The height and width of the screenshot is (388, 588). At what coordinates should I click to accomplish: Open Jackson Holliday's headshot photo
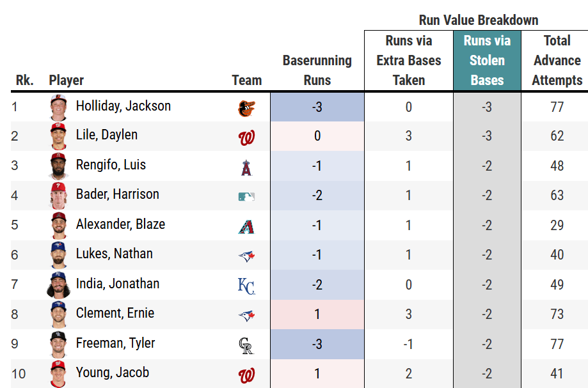click(x=58, y=107)
